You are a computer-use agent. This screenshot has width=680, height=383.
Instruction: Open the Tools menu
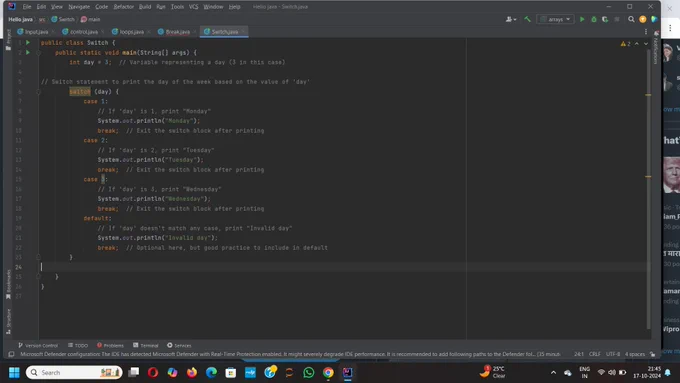click(177, 7)
